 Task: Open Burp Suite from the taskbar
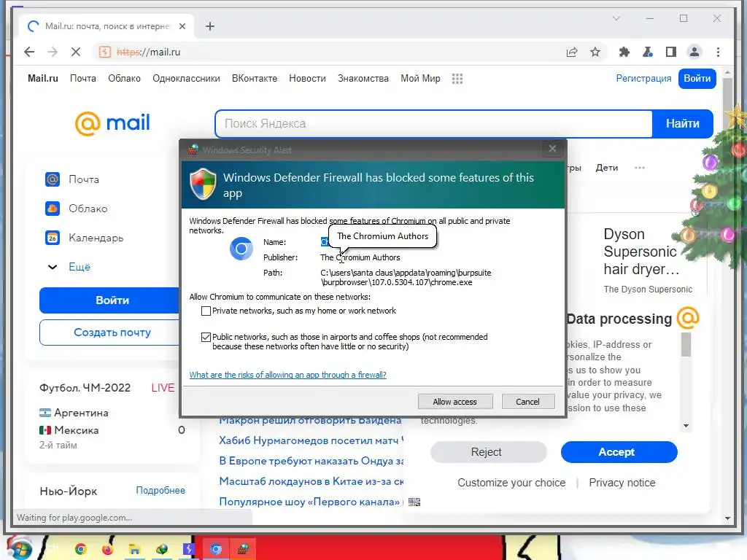[x=189, y=549]
